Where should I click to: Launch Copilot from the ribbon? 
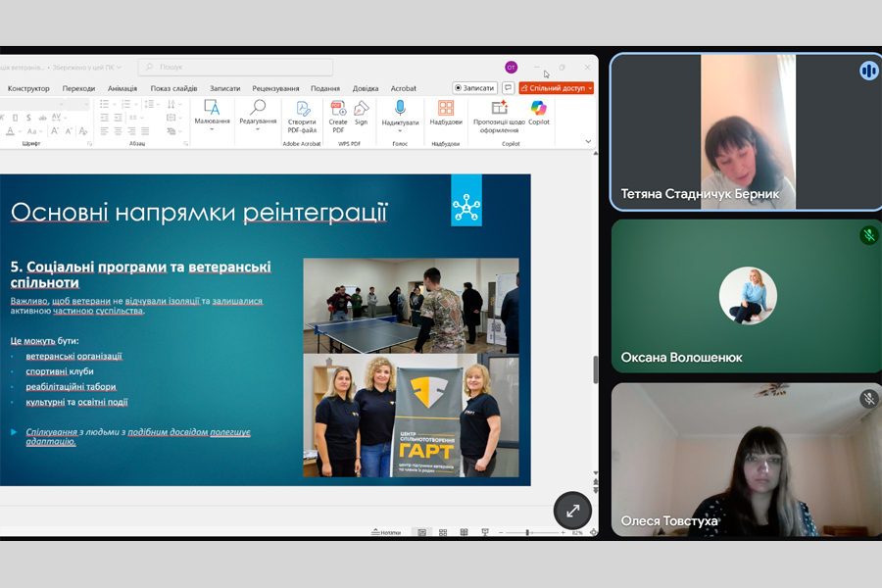(539, 113)
